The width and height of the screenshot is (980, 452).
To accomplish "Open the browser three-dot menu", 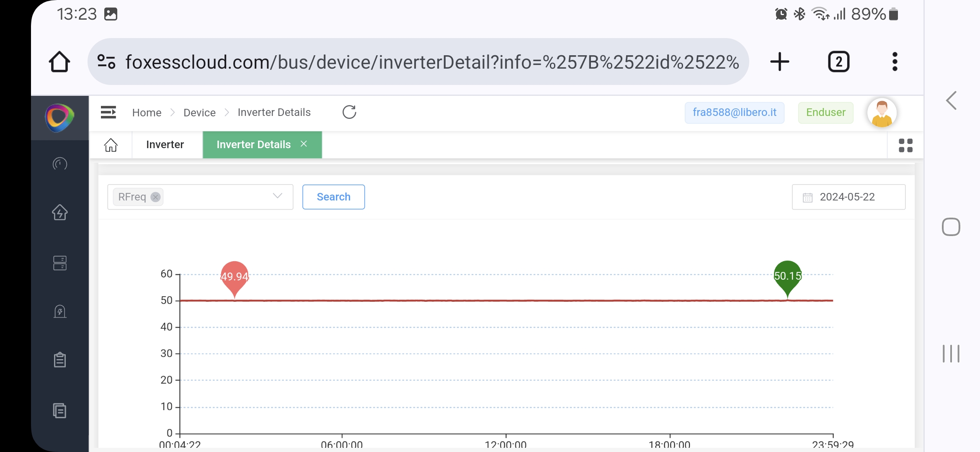I will pos(895,62).
